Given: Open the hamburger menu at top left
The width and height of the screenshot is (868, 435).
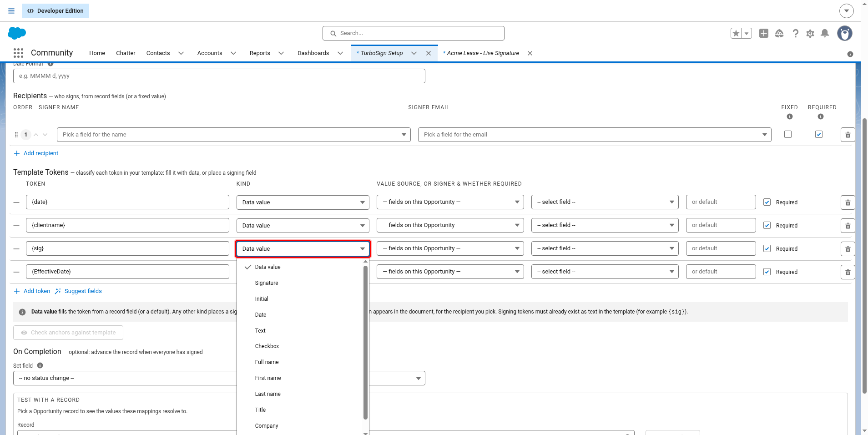Looking at the screenshot, I should (x=11, y=11).
